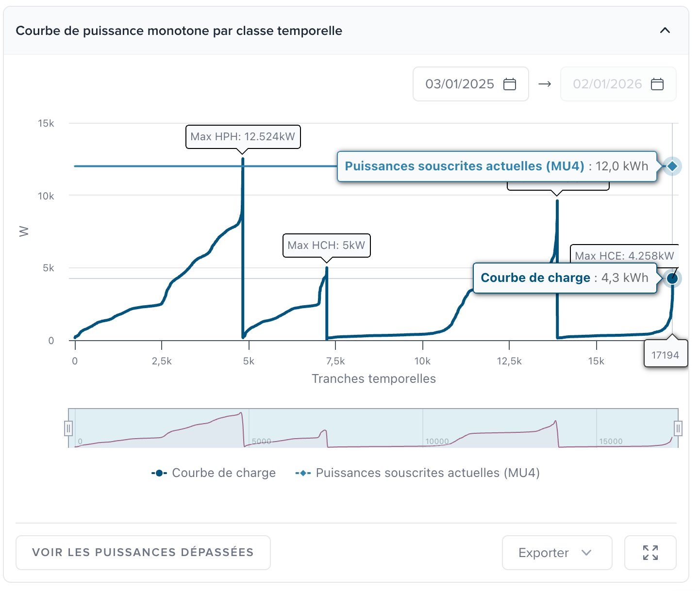The image size is (700, 591).
Task: Expand the Exporter options chevron
Action: [587, 553]
